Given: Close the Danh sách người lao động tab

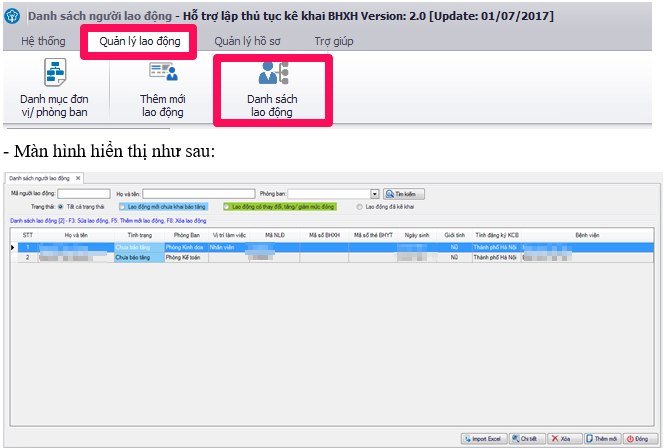Looking at the screenshot, I should 78,178.
